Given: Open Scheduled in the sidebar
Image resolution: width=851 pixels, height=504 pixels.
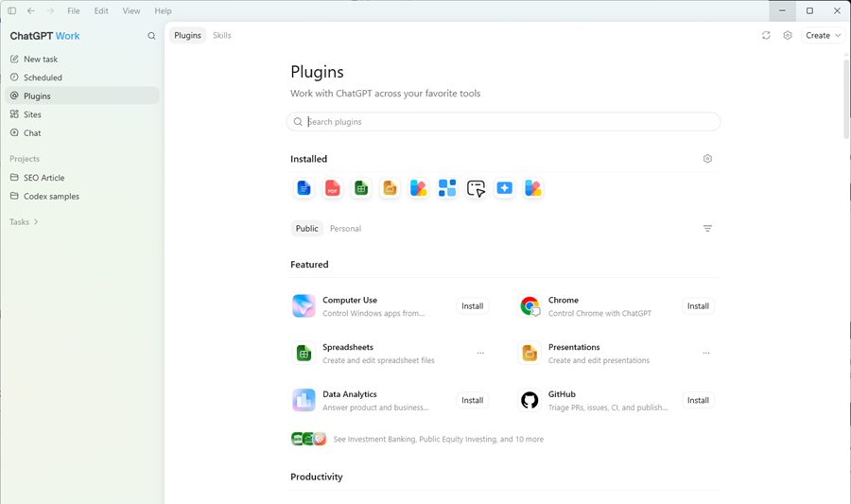Looking at the screenshot, I should click(x=82, y=78).
